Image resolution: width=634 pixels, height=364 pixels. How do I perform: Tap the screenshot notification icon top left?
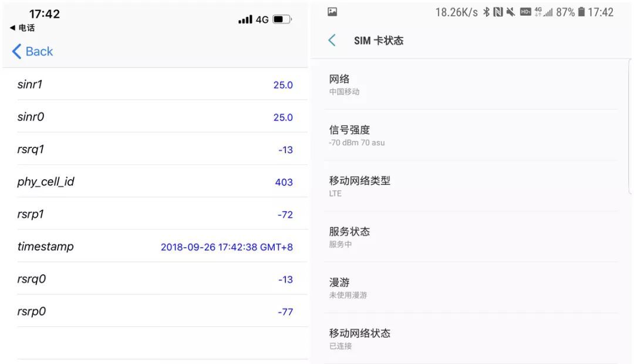333,12
